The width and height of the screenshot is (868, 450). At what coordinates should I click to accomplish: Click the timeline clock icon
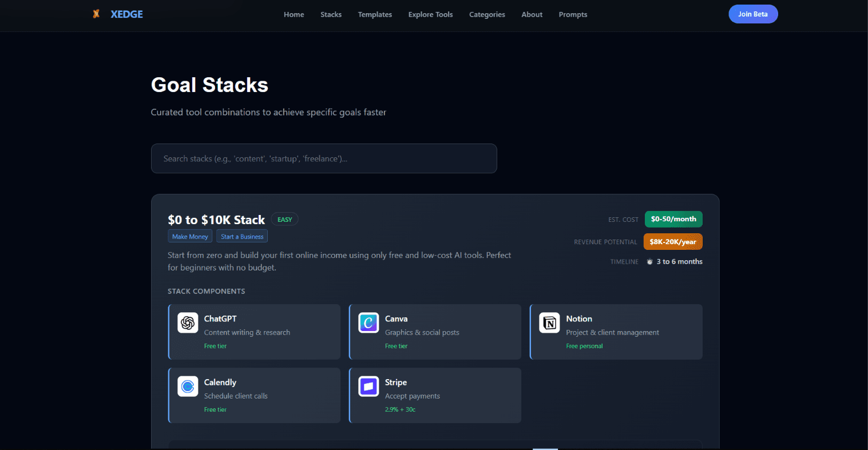[650, 262]
